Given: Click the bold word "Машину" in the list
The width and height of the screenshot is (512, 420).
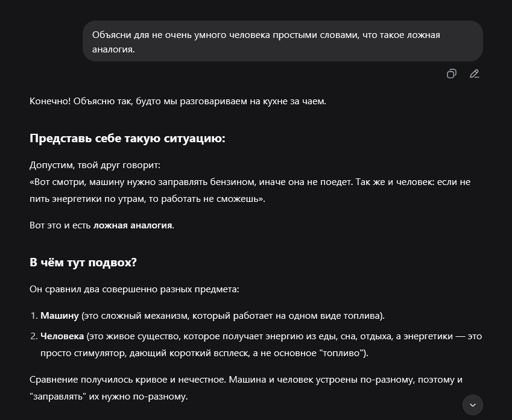Looking at the screenshot, I should [60, 316].
